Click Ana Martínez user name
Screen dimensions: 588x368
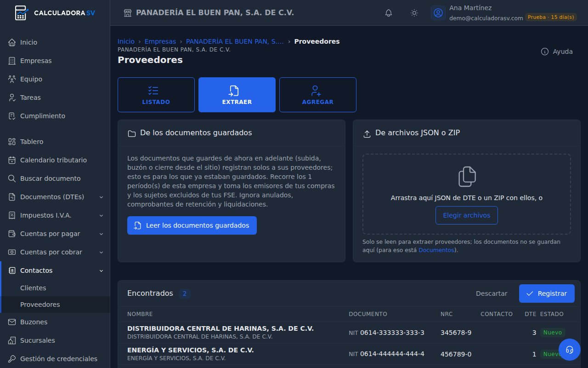470,8
